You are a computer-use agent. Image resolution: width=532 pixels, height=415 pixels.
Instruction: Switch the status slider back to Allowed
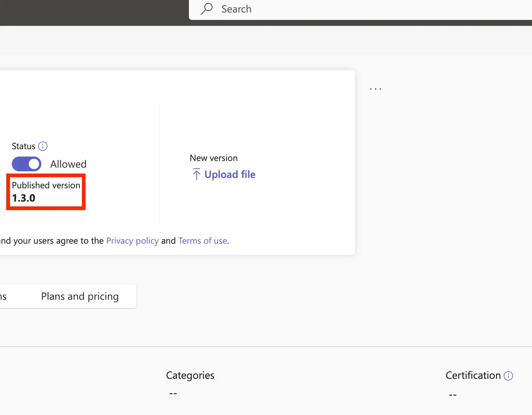[x=27, y=164]
